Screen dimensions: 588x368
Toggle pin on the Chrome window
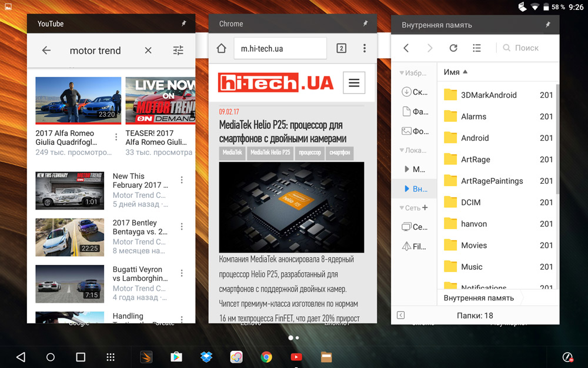click(x=365, y=24)
